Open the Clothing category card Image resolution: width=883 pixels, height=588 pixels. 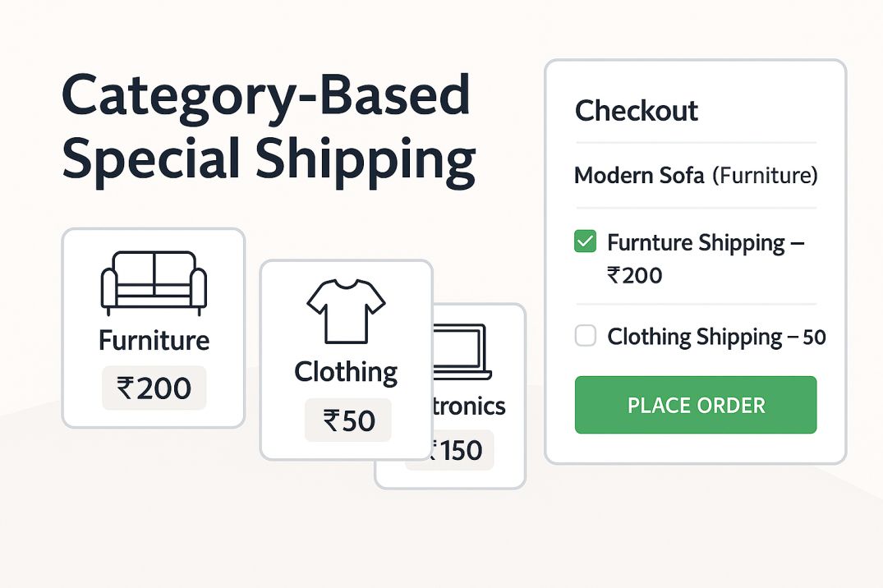pos(346,360)
